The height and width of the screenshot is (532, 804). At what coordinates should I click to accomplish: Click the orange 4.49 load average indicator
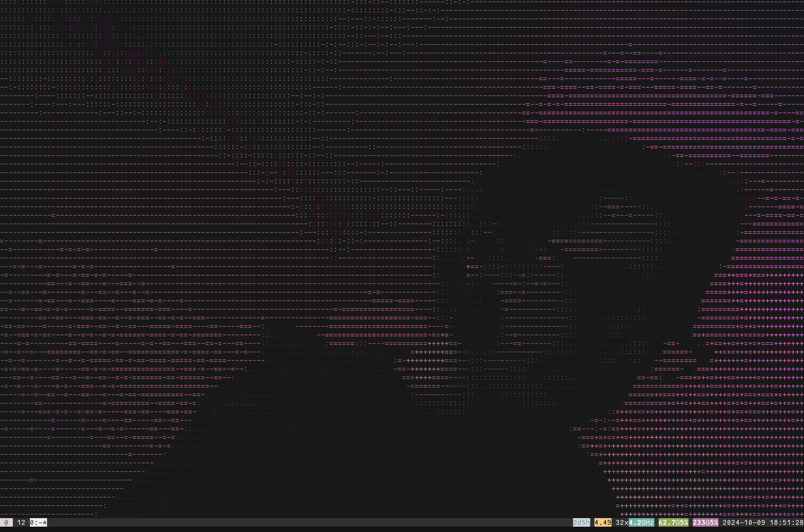(x=603, y=522)
